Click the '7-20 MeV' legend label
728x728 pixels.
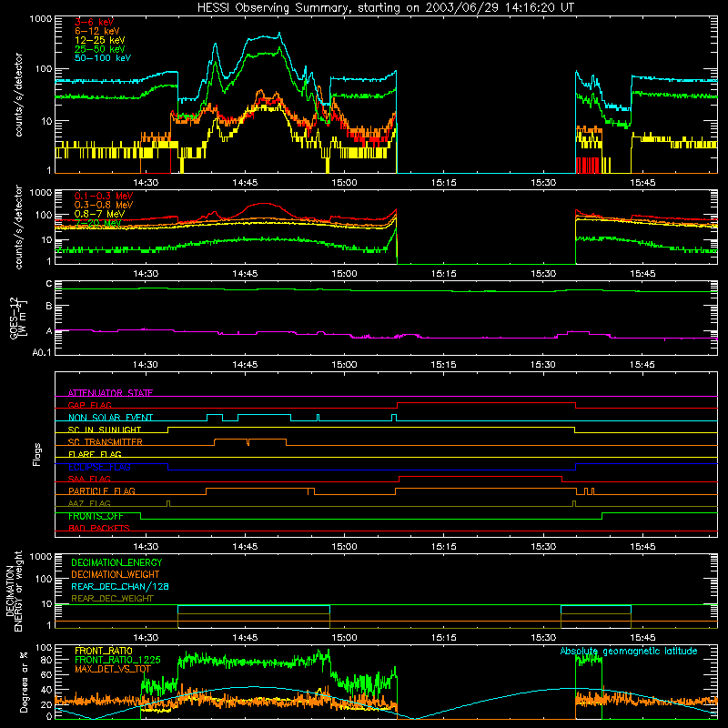pos(97,223)
